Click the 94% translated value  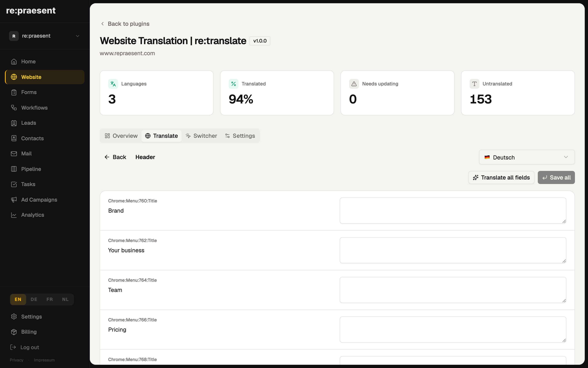pos(241,99)
